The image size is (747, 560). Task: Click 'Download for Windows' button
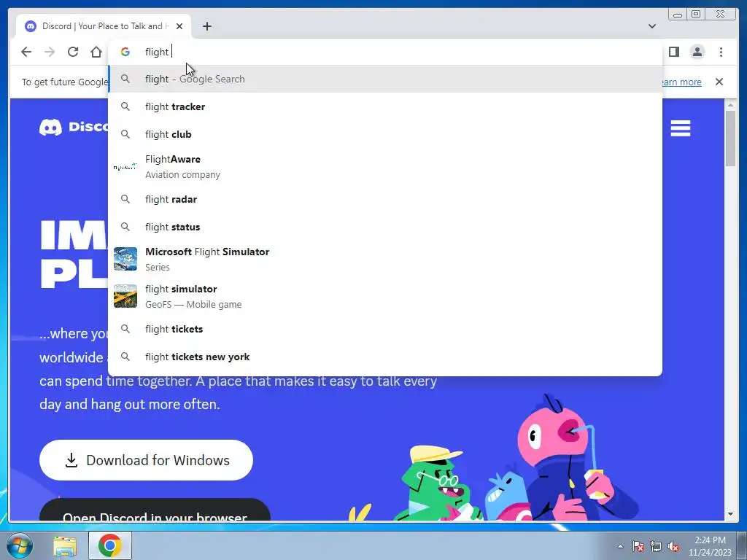point(146,460)
